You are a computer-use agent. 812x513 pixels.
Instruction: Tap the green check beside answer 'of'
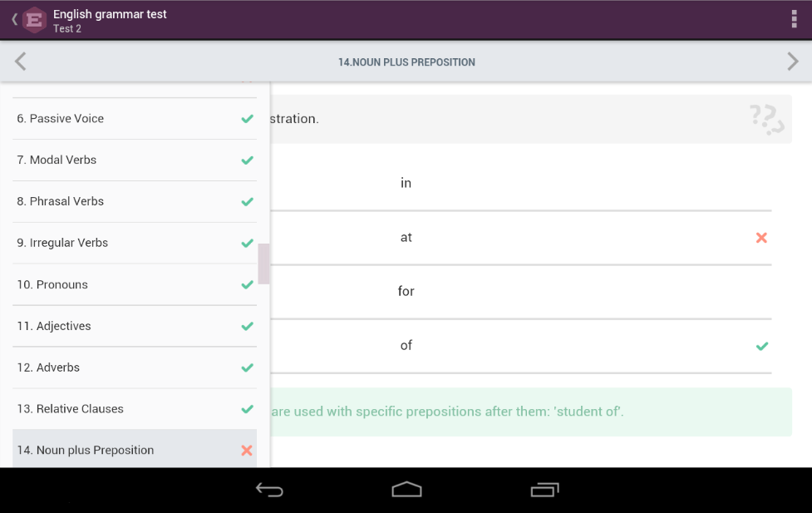point(761,346)
